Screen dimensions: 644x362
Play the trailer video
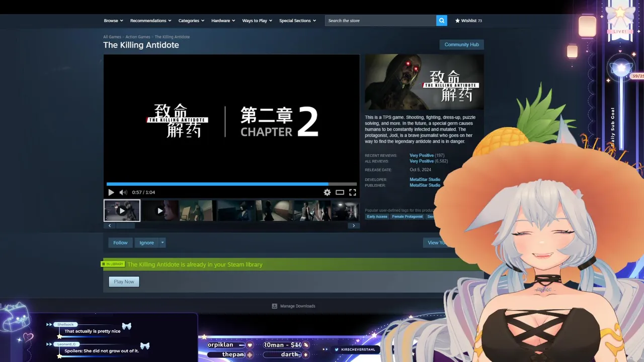click(x=111, y=192)
